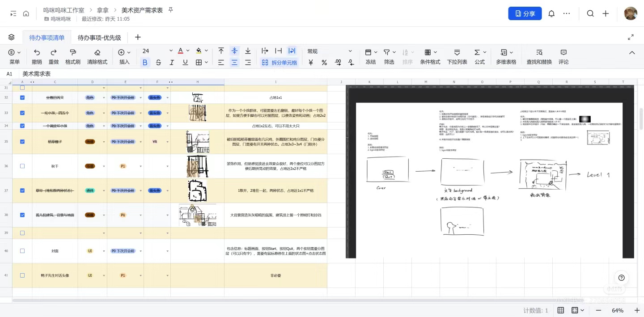Click the 冻结 freeze panes icon
Image resolution: width=644 pixels, height=317 pixels.
point(368,52)
